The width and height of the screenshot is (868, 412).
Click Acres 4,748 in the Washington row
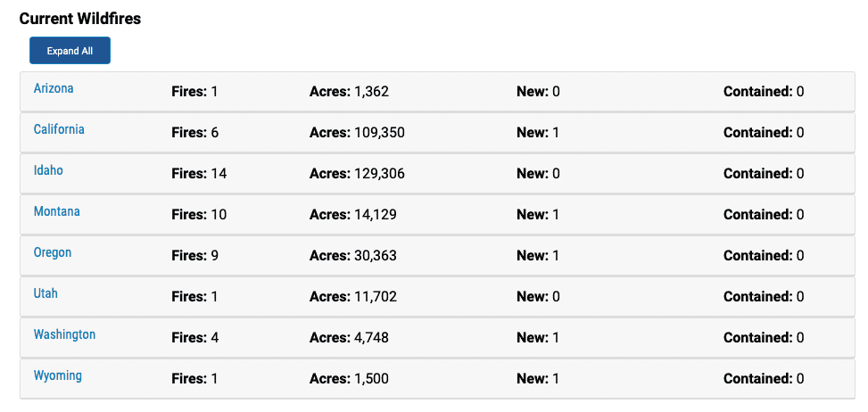(350, 337)
